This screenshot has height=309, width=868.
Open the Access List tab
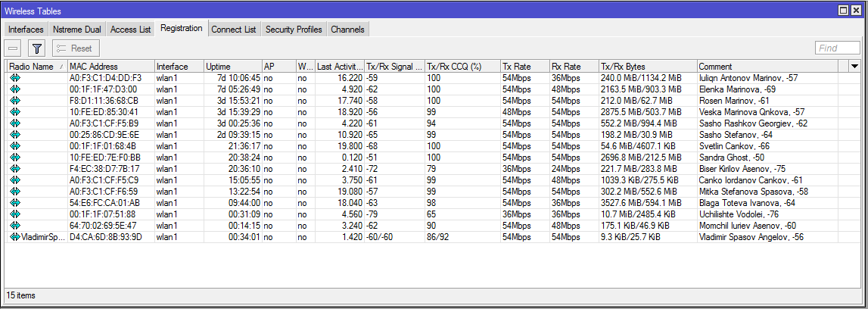pyautogui.click(x=131, y=30)
